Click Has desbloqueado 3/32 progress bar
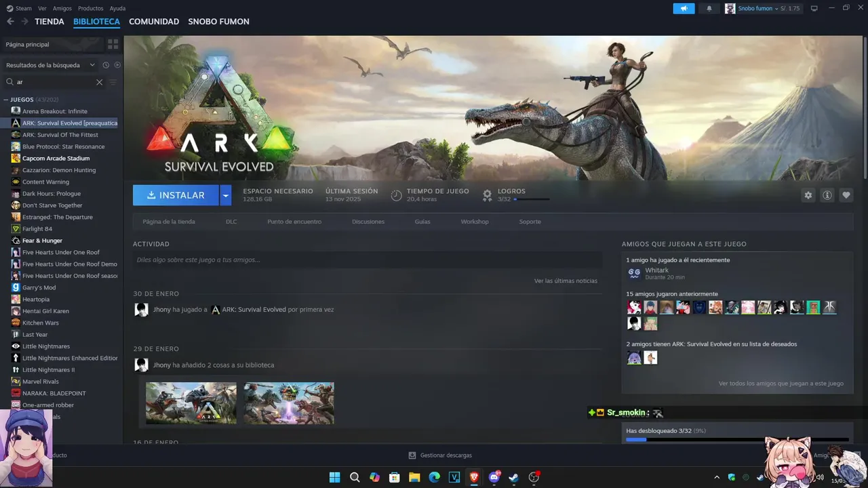868x488 pixels. [x=737, y=439]
